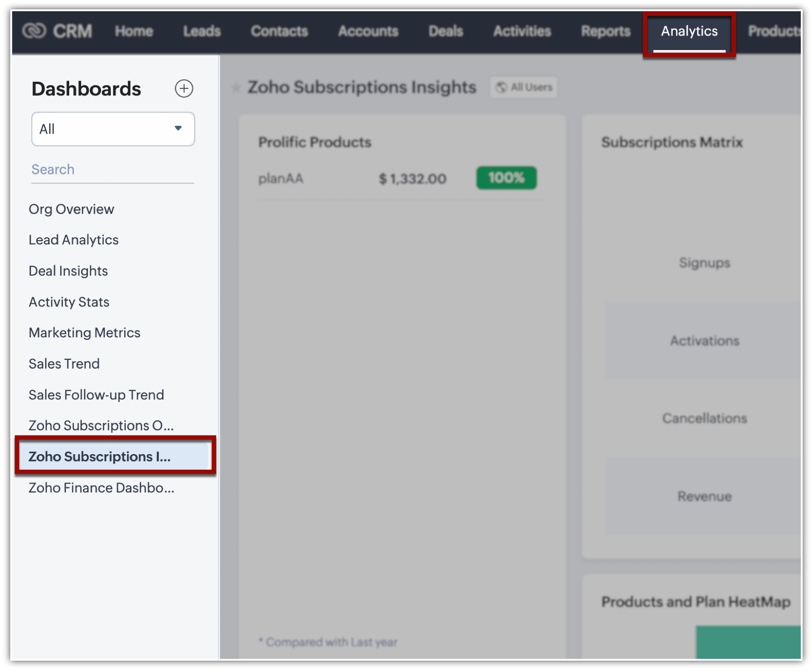Image resolution: width=812 pixels, height=671 pixels.
Task: Navigate to the Activities tab
Action: click(522, 31)
